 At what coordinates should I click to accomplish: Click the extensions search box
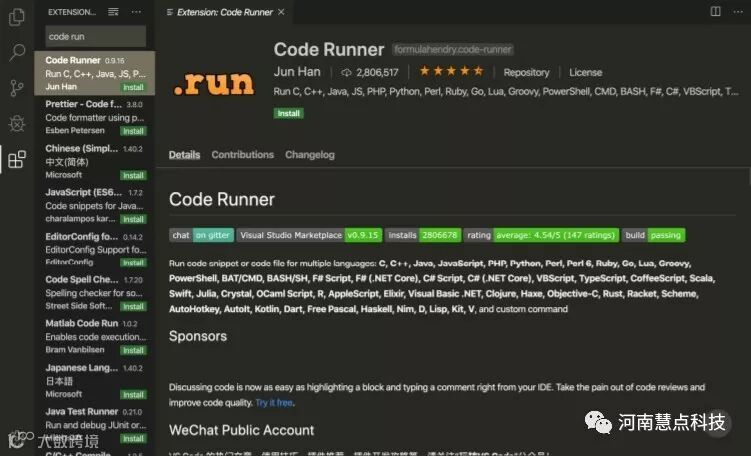pyautogui.click(x=96, y=36)
